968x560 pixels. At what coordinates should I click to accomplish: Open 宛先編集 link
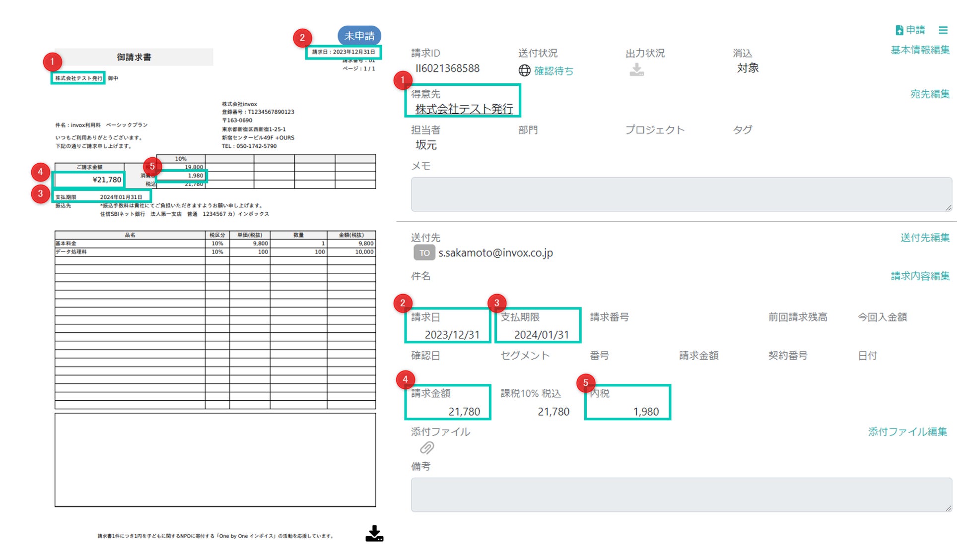click(929, 94)
